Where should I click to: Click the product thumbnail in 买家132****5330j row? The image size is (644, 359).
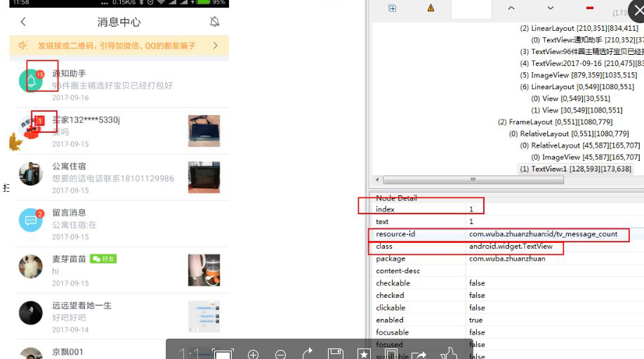(204, 131)
